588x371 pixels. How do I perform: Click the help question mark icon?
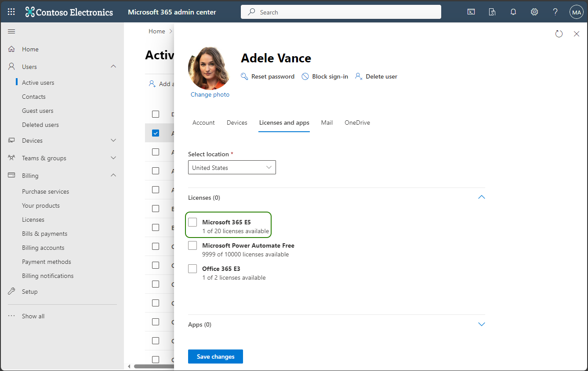point(555,12)
